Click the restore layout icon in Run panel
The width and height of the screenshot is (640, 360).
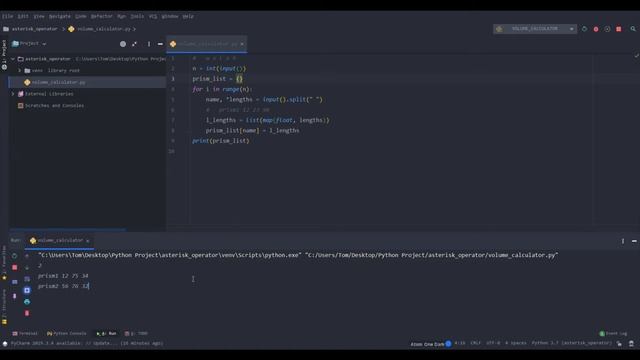[14, 282]
